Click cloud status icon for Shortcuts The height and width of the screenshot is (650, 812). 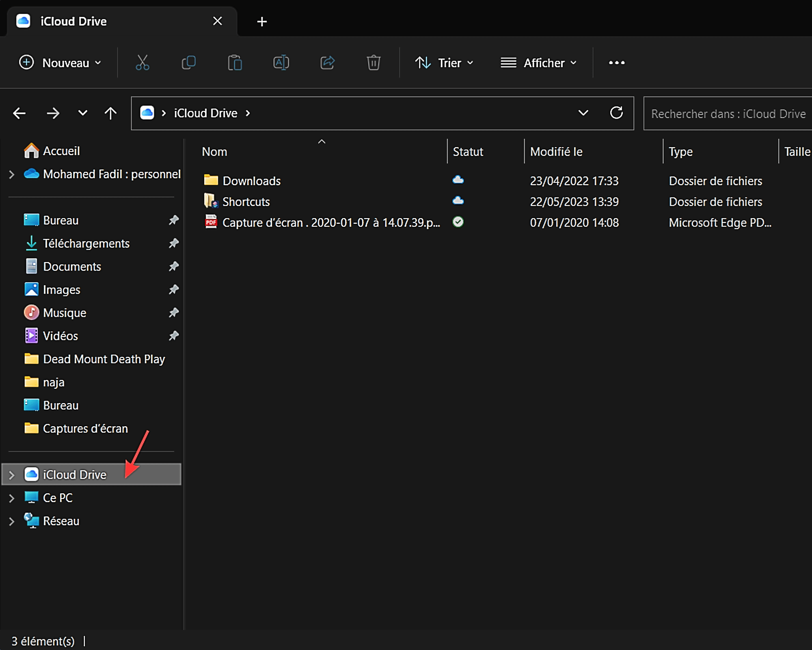(458, 201)
